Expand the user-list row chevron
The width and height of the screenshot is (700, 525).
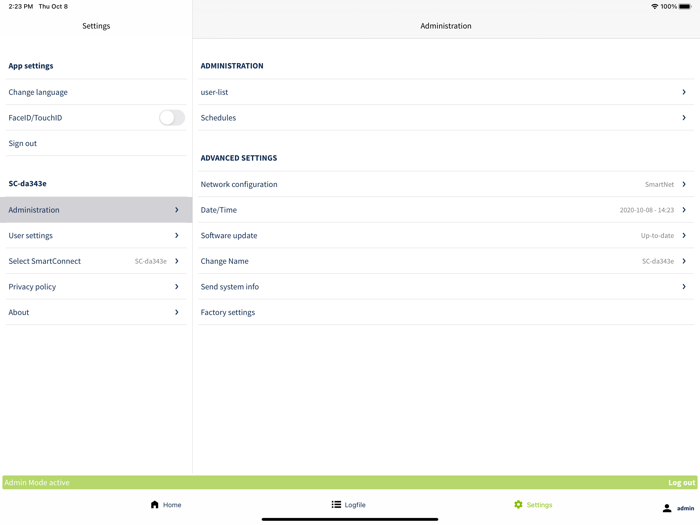point(684,92)
